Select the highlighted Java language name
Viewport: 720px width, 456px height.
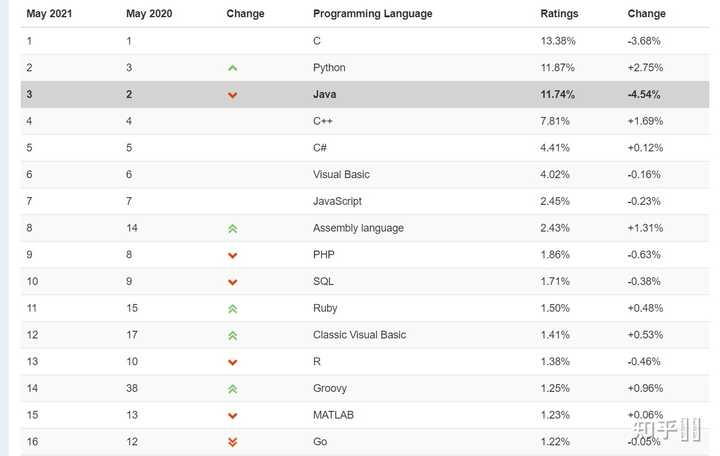326,94
